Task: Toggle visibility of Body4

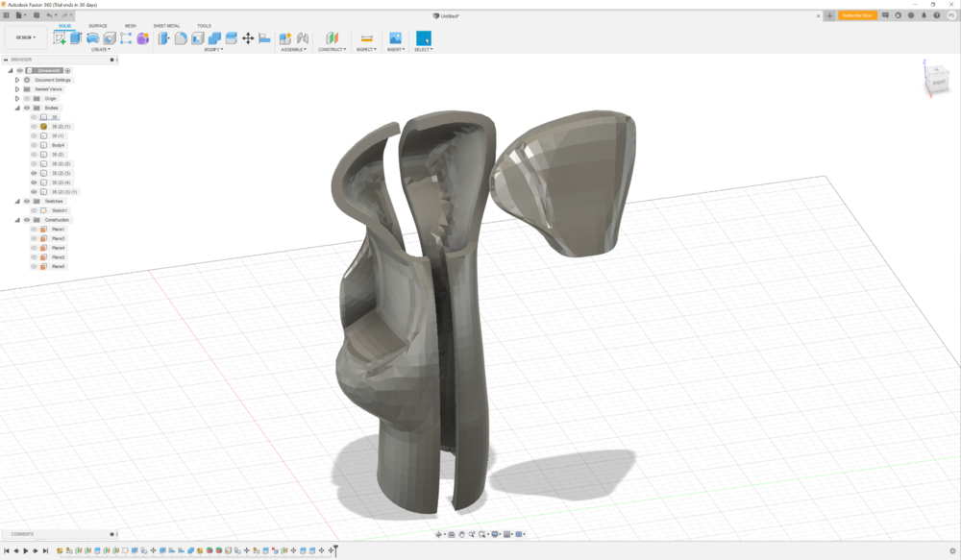Action: click(x=34, y=145)
